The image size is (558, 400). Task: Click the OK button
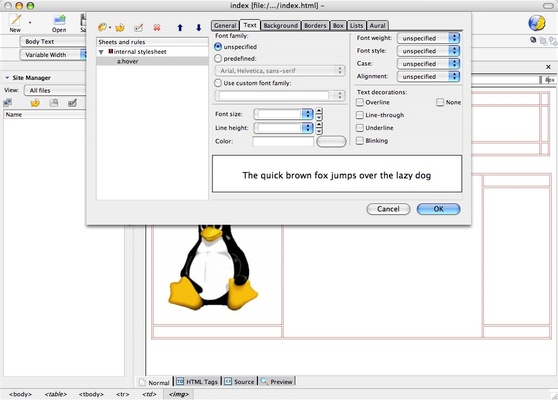coord(438,209)
